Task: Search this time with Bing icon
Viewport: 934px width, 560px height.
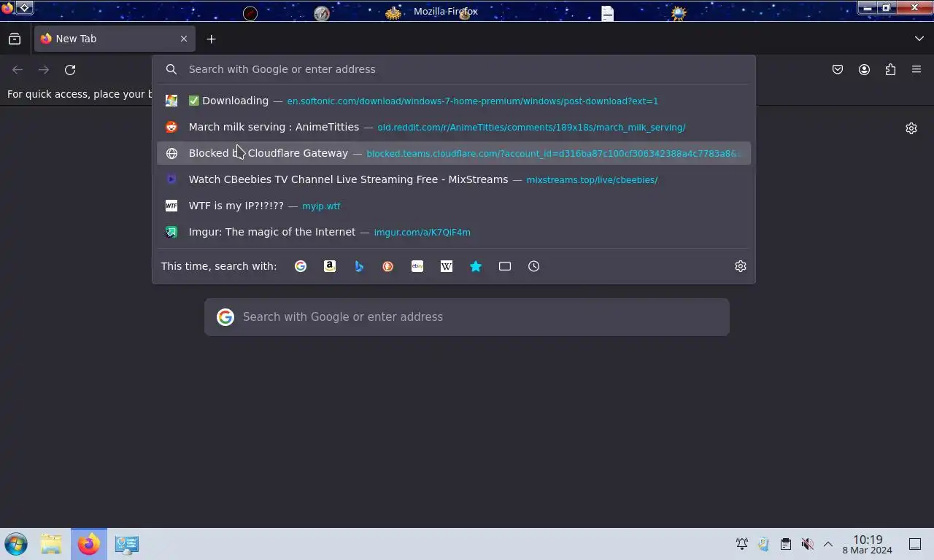Action: point(359,266)
